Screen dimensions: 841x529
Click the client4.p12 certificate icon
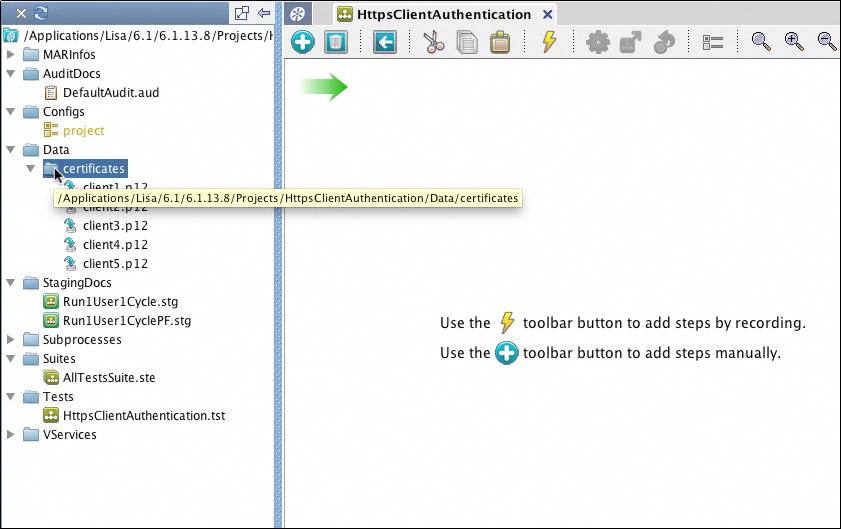point(70,245)
